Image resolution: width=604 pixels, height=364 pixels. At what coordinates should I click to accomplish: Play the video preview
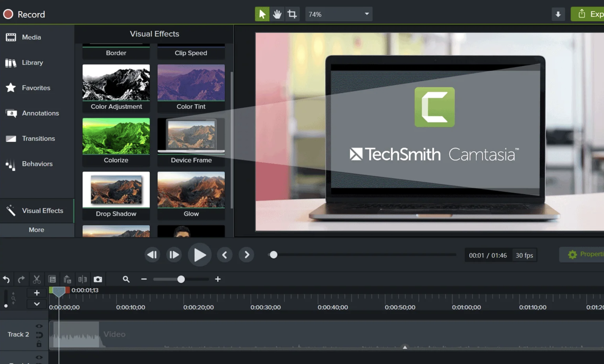[199, 255]
